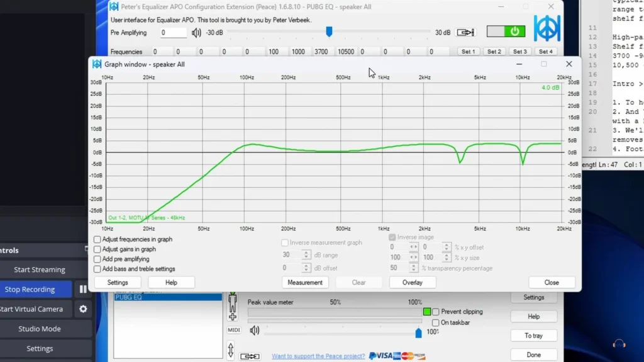Viewport: 644px width, 362px height.
Task: Click the Close text button in Graph window
Action: tap(552, 282)
